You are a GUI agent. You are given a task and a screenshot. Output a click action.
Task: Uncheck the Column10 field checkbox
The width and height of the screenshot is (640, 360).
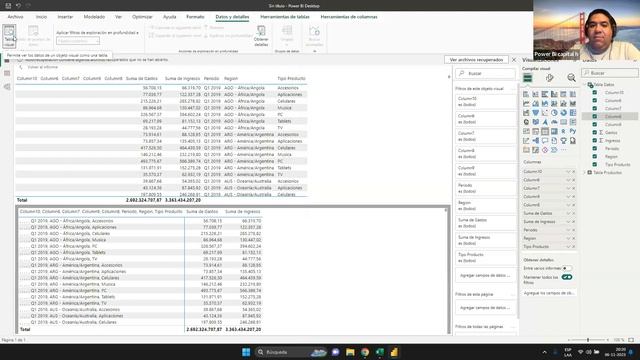pyautogui.click(x=595, y=93)
